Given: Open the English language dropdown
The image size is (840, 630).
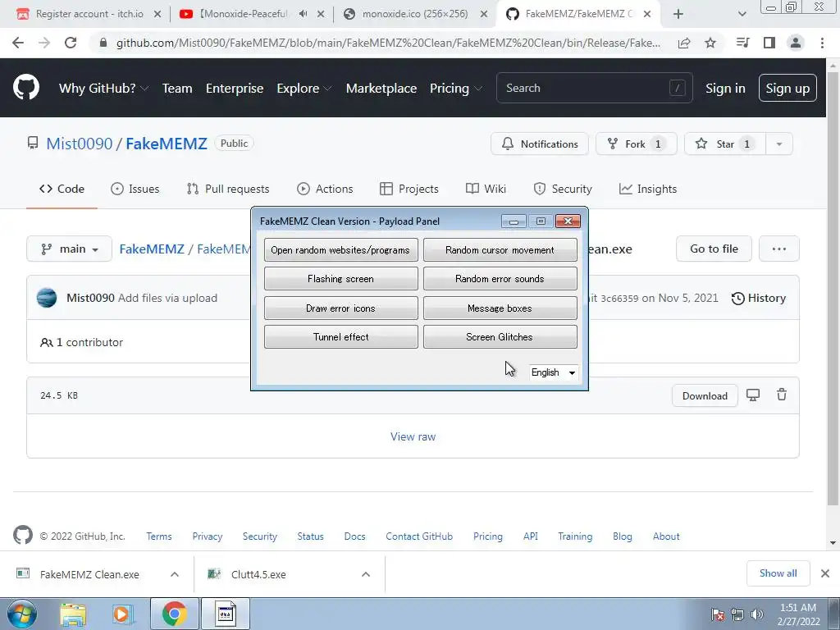Looking at the screenshot, I should pyautogui.click(x=553, y=372).
